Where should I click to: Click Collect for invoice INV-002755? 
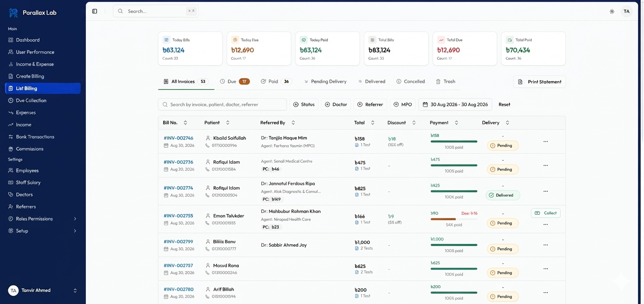click(546, 213)
